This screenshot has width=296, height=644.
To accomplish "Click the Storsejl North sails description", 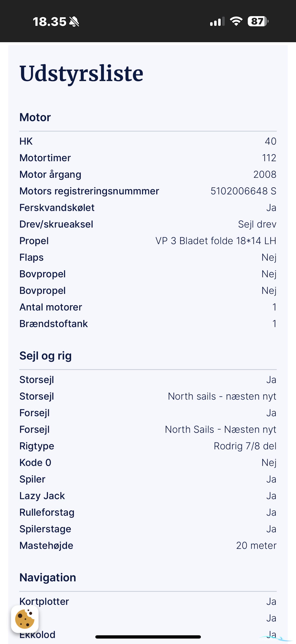I will click(x=222, y=396).
